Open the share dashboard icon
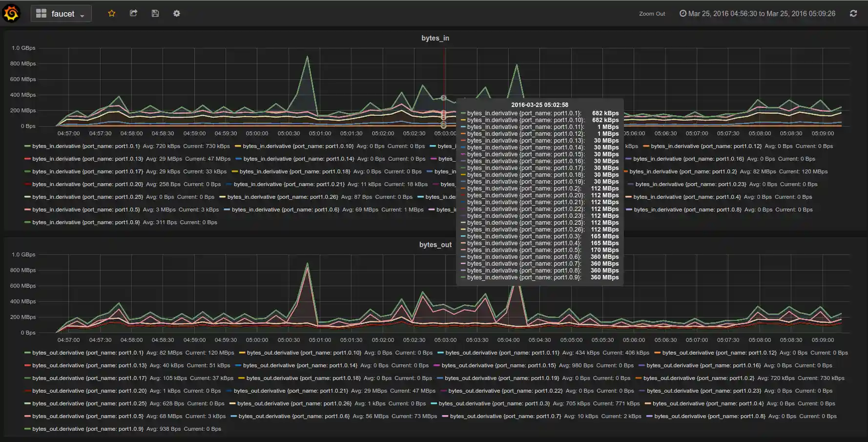Viewport: 868px width, 442px height. pos(133,13)
